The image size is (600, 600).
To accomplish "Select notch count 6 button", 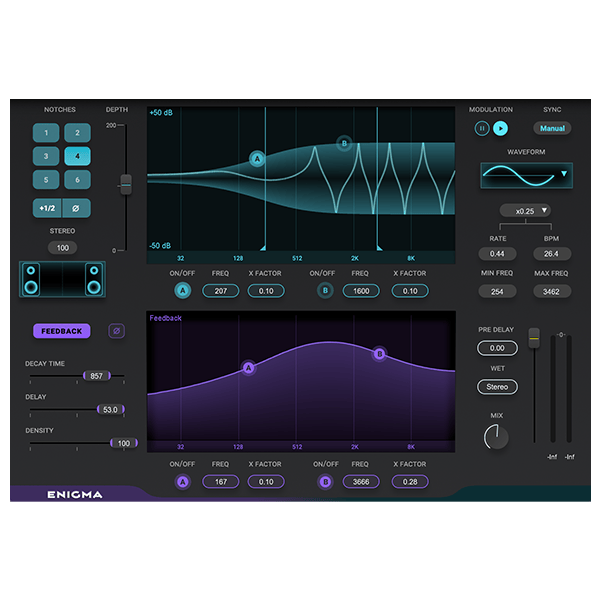I will [x=77, y=179].
